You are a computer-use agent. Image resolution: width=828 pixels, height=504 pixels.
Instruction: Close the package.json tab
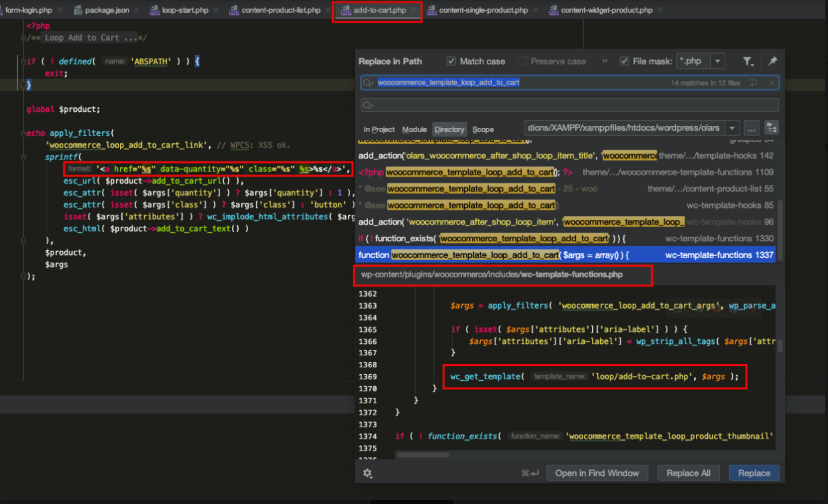pos(137,11)
